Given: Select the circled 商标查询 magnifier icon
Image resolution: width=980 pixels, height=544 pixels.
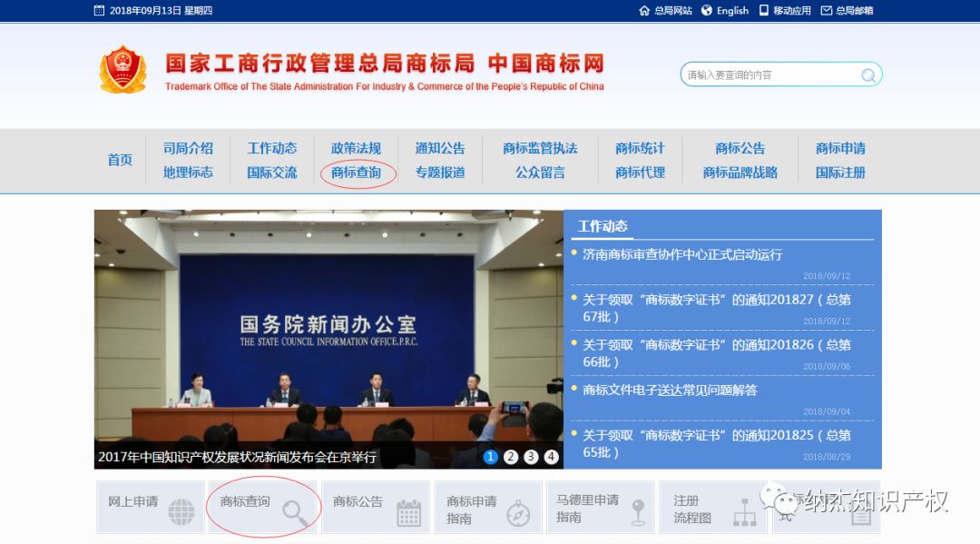Looking at the screenshot, I should tap(293, 511).
